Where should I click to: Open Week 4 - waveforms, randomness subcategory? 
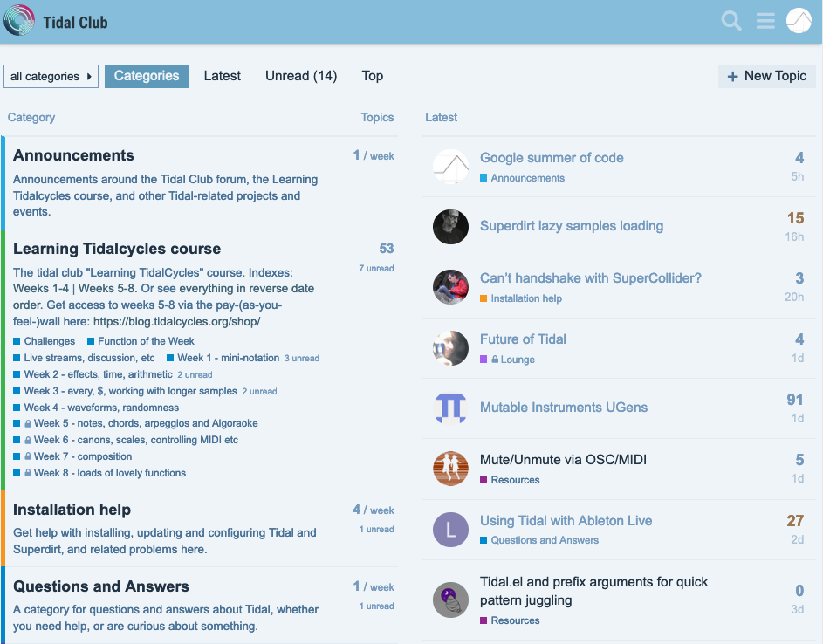(101, 408)
